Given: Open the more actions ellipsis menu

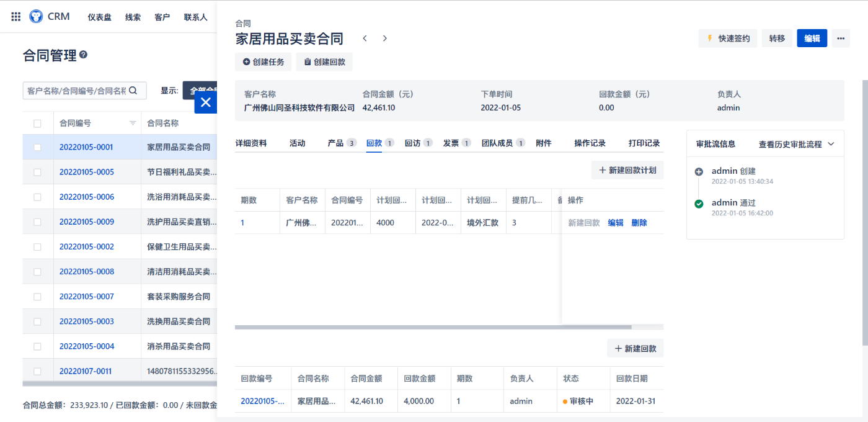Looking at the screenshot, I should point(841,38).
